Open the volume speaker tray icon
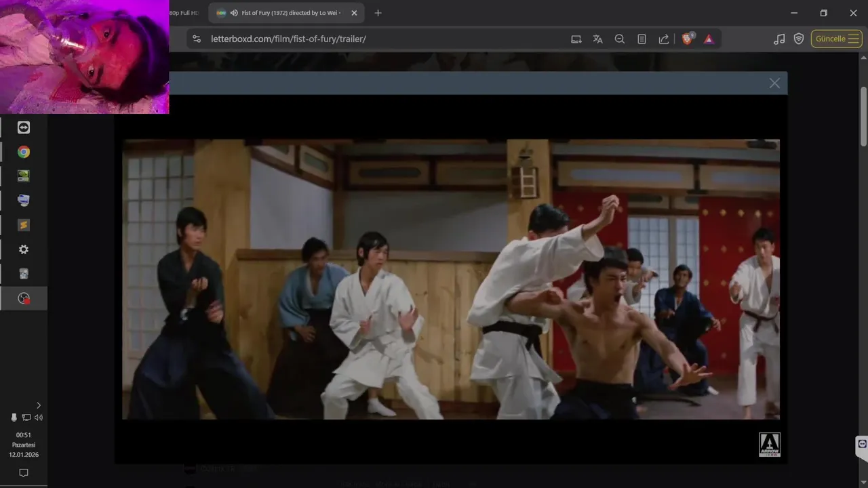The image size is (868, 488). pyautogui.click(x=38, y=418)
